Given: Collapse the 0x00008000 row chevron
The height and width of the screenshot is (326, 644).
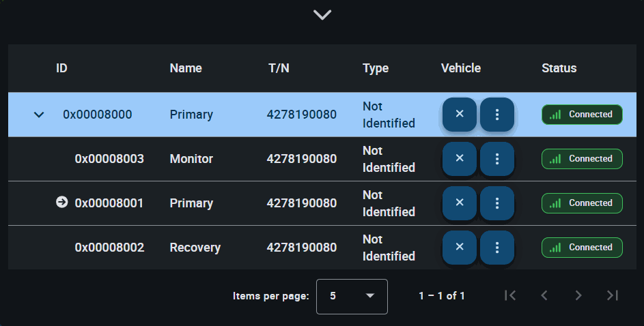Looking at the screenshot, I should click(x=39, y=115).
